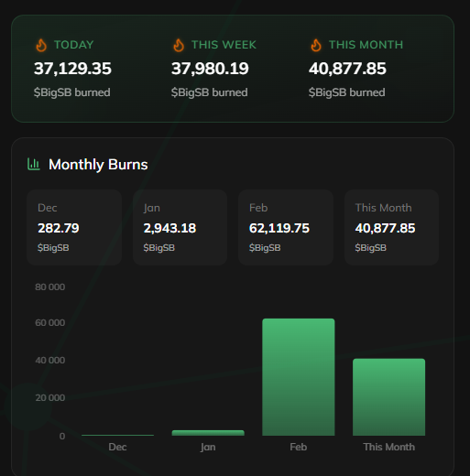Click $BigSB unit under 282.79
The width and height of the screenshot is (470, 476).
coord(53,247)
